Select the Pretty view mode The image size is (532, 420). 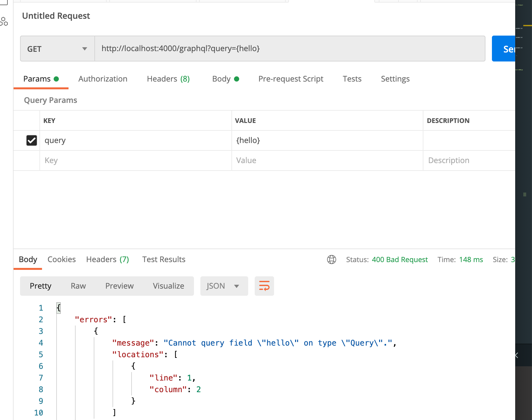tap(41, 286)
